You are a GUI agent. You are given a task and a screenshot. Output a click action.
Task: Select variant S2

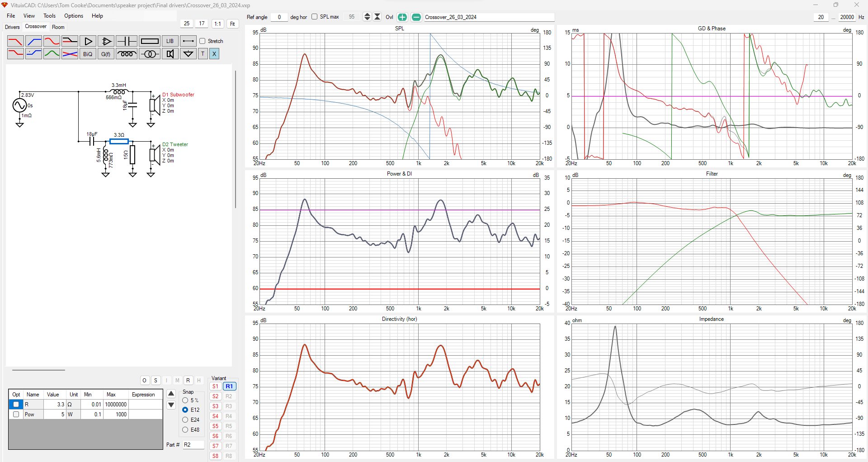coord(216,396)
